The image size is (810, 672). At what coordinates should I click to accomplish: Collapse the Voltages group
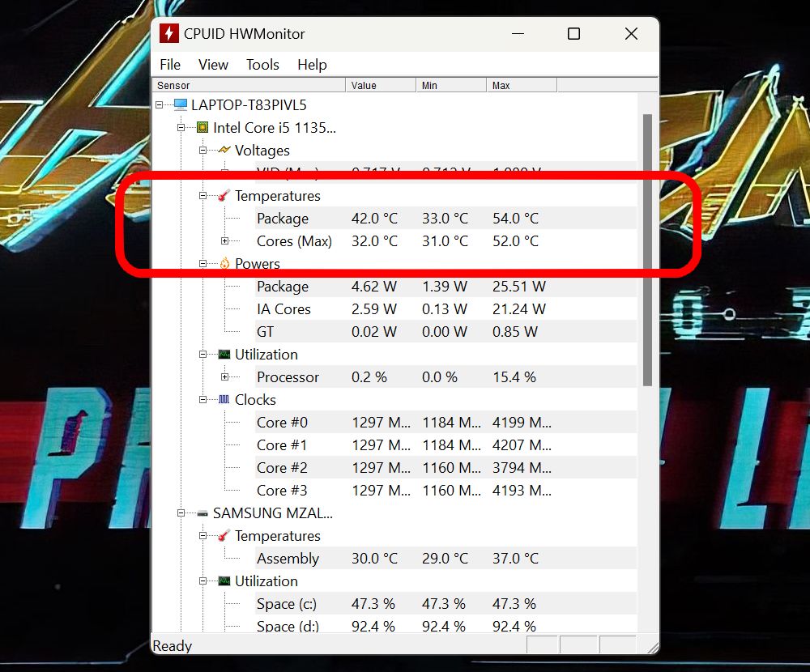click(x=202, y=151)
